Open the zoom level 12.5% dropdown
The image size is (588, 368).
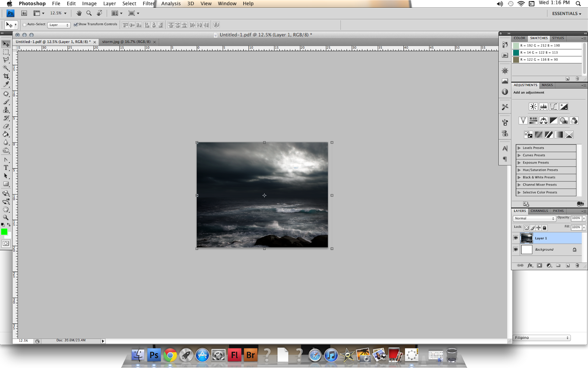(65, 13)
